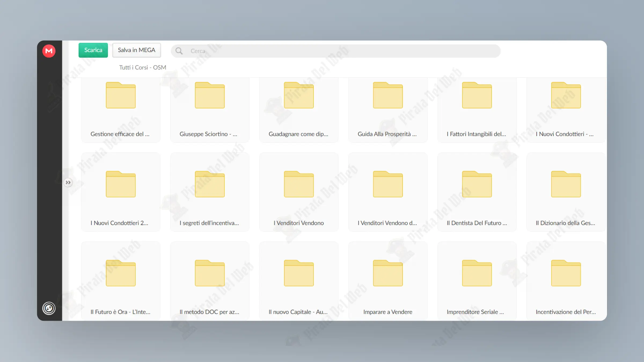
Task: Select the label Il Futuro è Ora - L'Inte...
Action: 120,312
